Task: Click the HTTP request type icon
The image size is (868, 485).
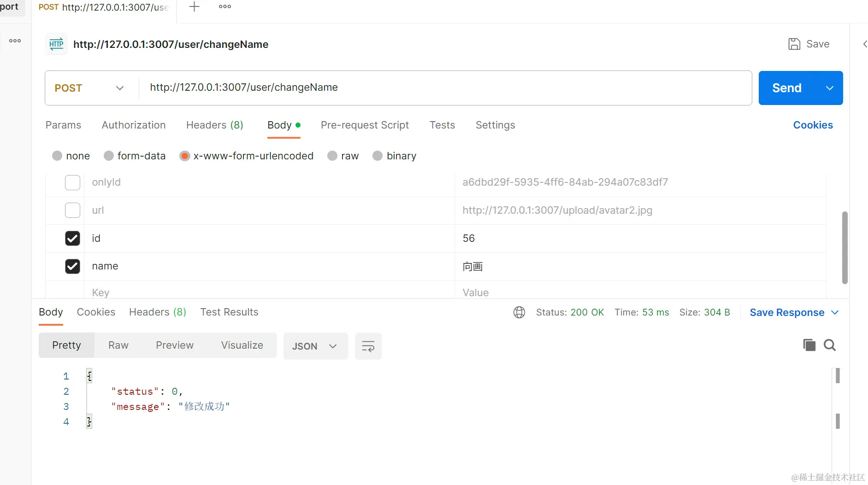Action: (56, 44)
